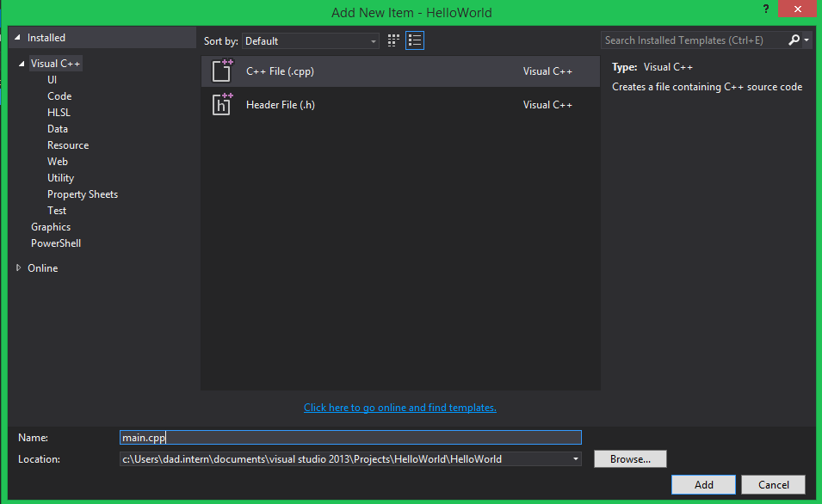Select the Data category
The image size is (822, 504).
[x=58, y=128]
